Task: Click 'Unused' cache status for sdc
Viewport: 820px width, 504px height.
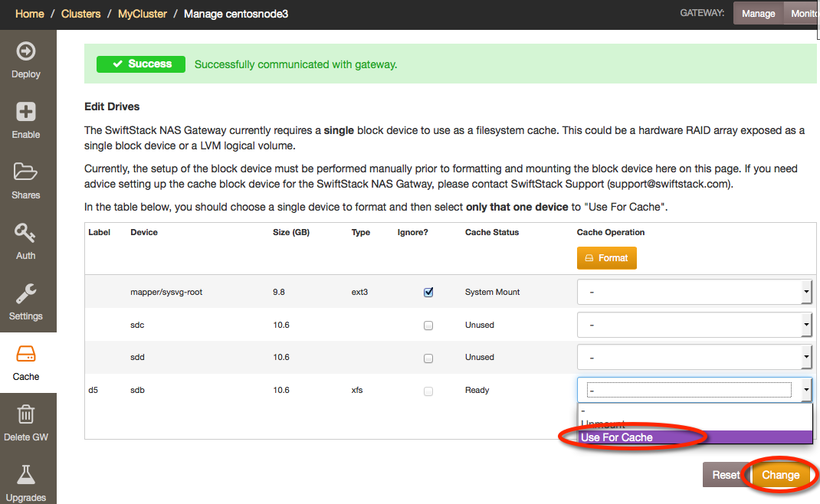Action: [480, 325]
